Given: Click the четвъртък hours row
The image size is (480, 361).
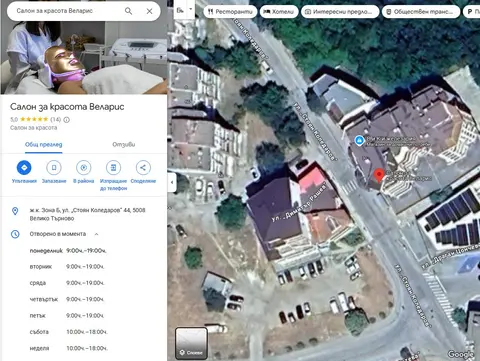Looking at the screenshot, I should 67,299.
